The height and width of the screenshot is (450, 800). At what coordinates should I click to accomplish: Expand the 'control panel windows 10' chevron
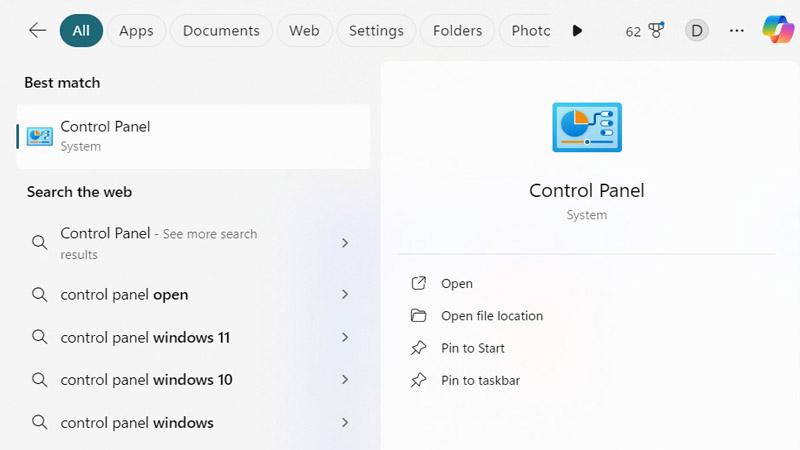pos(345,380)
